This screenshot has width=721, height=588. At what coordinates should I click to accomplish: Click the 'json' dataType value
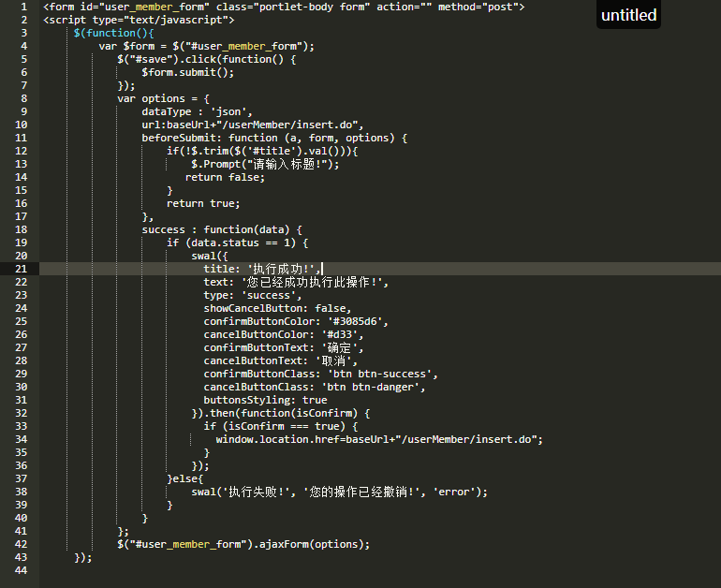[228, 111]
